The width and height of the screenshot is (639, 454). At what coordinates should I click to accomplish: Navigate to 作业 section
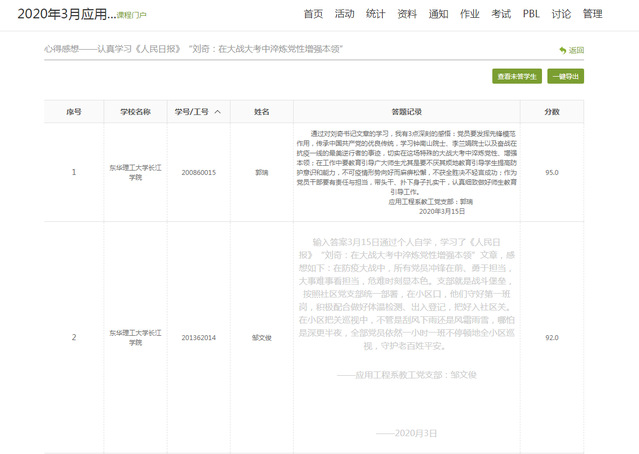(469, 14)
